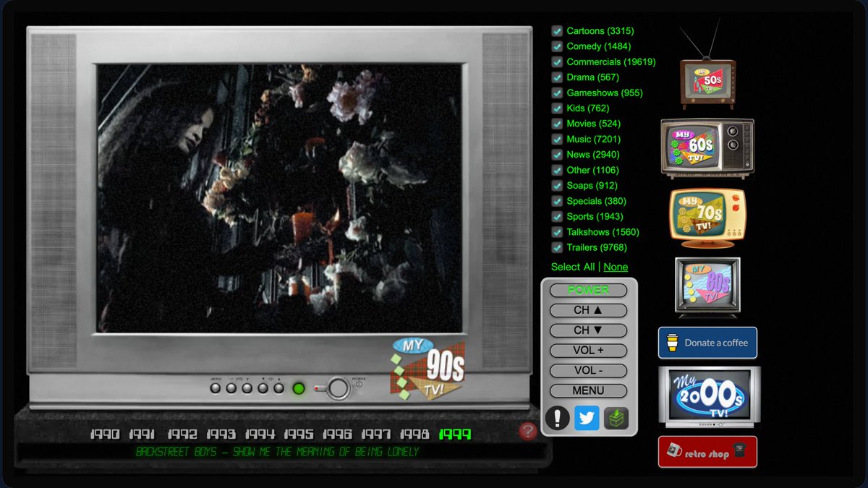Uncheck the Cartoons checkbox
This screenshot has height=488, width=868.
coord(557,31)
